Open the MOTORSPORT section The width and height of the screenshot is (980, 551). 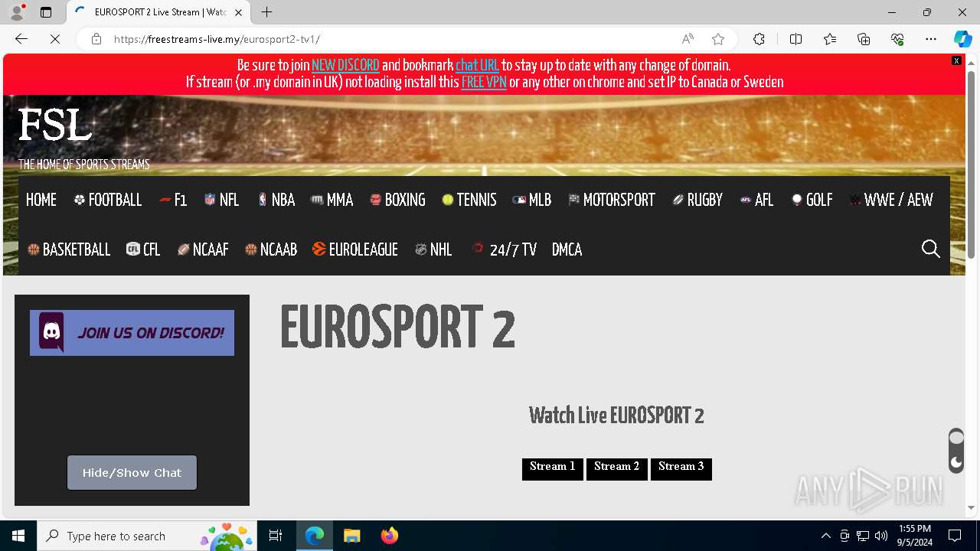(612, 201)
